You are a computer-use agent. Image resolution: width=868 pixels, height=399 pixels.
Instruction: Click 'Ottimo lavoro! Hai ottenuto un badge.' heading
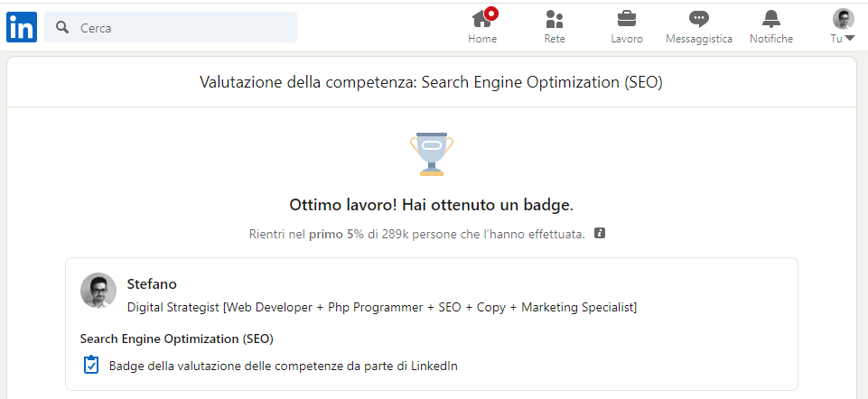[x=431, y=205]
